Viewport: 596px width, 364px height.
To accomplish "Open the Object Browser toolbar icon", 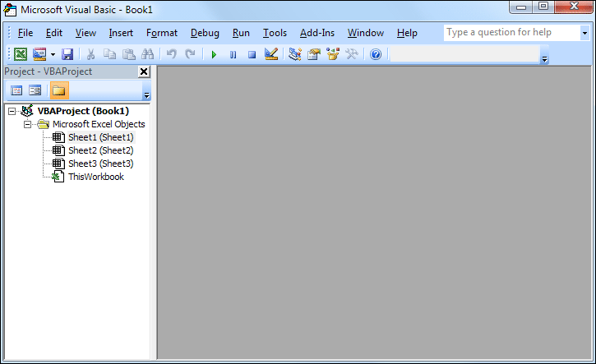I will click(x=333, y=54).
